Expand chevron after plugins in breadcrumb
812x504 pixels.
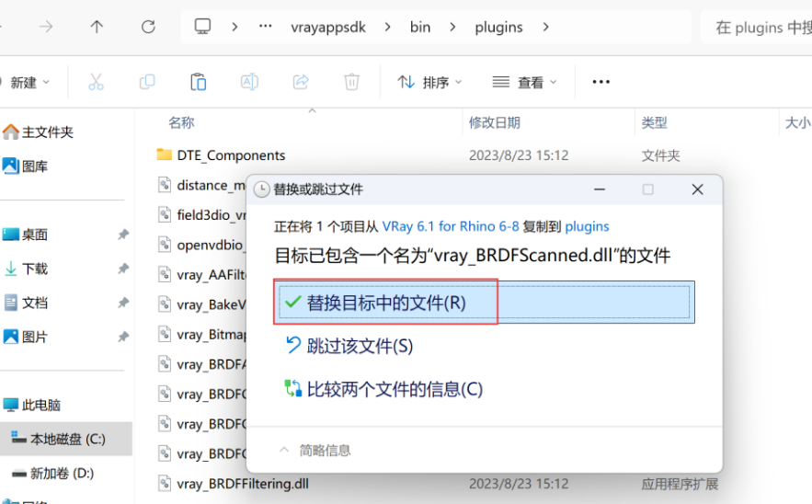[x=546, y=27]
